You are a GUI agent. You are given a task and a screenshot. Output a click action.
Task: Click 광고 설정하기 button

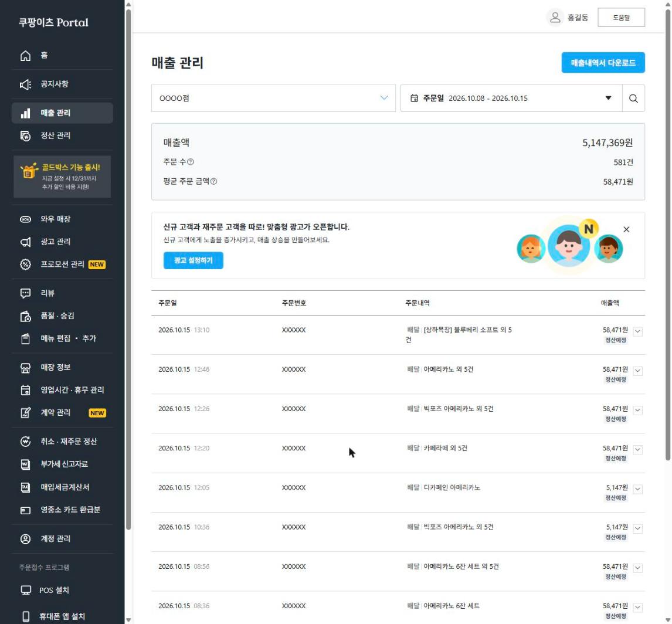pos(194,260)
